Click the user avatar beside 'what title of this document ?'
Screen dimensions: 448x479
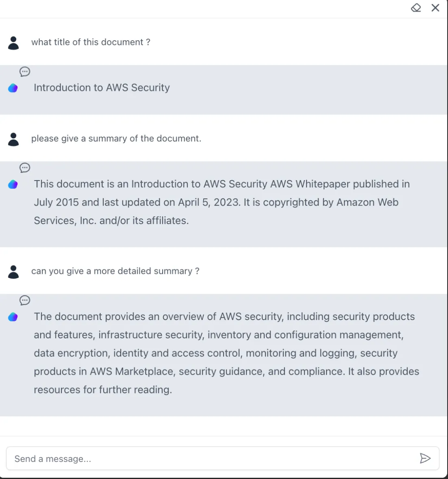point(13,43)
